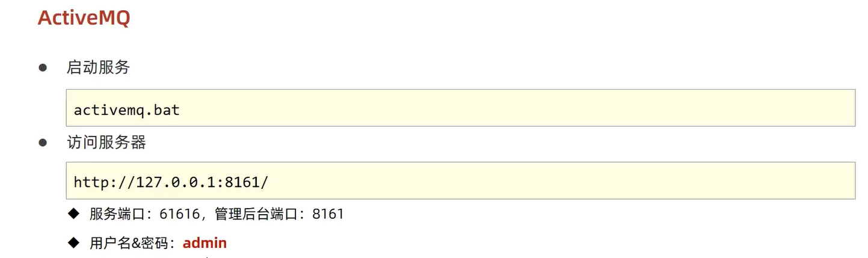Click the round bullet before 启动服务
868x258 pixels.
pyautogui.click(x=43, y=67)
